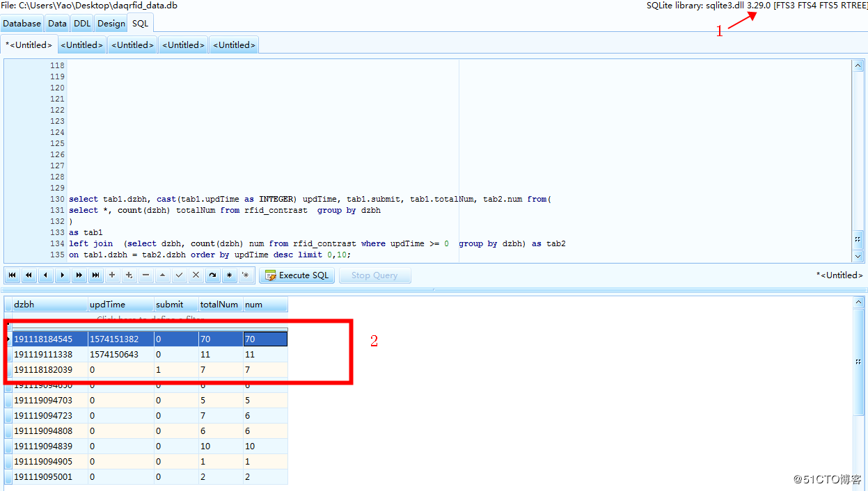The image size is (868, 491).
Task: Refresh data with curved arrow icon
Action: coord(213,275)
